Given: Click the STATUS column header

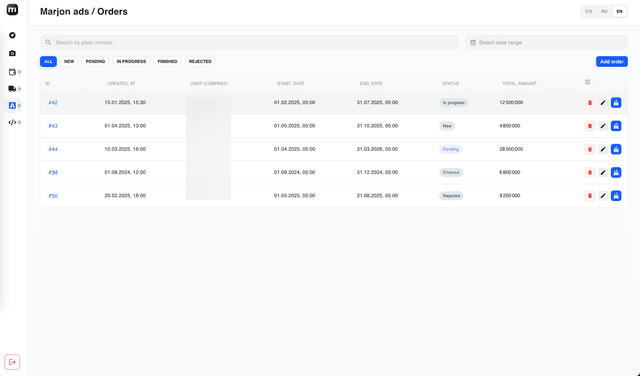Looking at the screenshot, I should [451, 83].
